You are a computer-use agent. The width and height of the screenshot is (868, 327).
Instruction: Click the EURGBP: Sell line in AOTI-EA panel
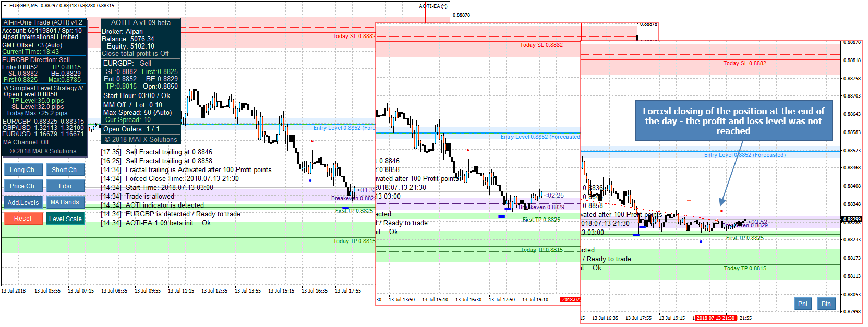tap(127, 63)
